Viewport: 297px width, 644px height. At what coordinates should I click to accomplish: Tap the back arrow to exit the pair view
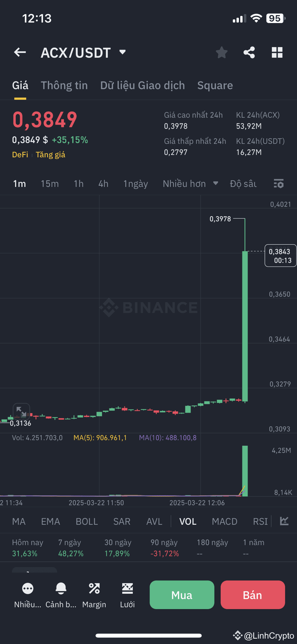20,52
